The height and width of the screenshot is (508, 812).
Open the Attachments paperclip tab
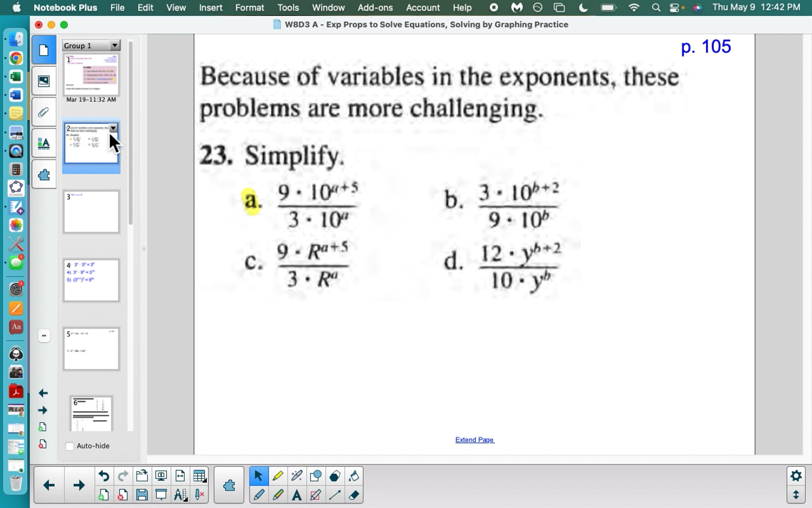(x=44, y=112)
